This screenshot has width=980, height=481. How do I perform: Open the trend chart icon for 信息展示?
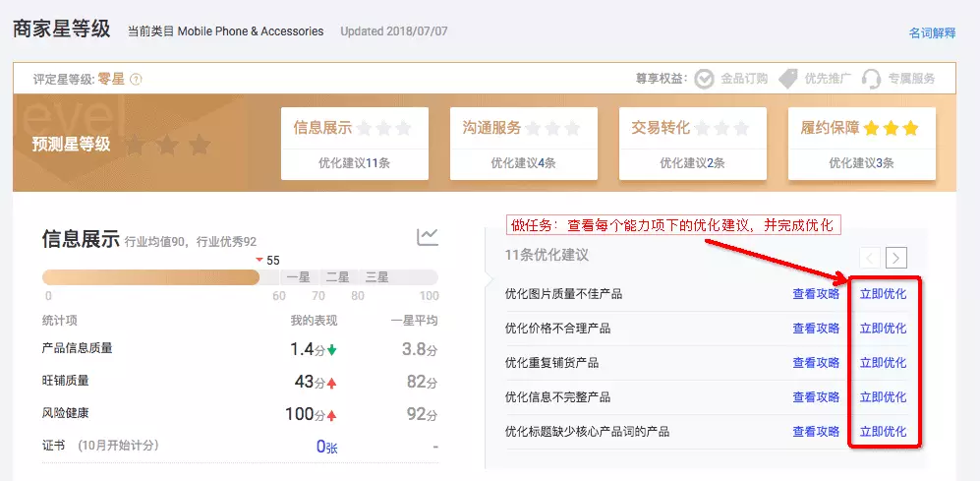[x=428, y=237]
